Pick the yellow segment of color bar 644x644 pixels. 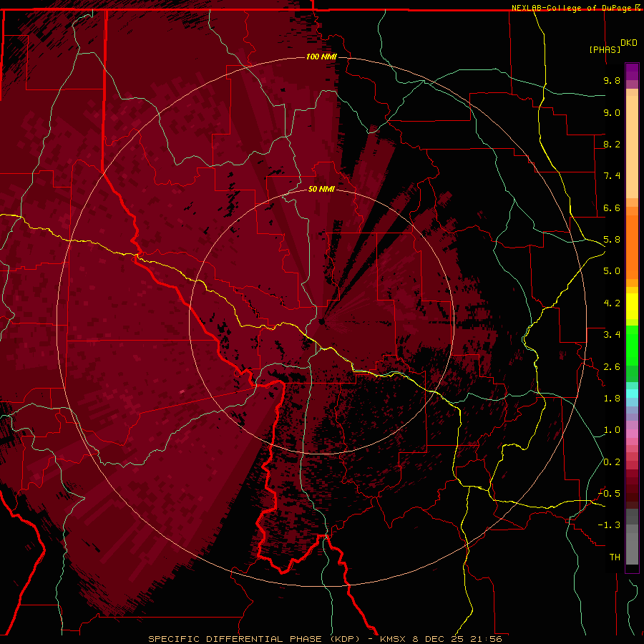tap(632, 306)
